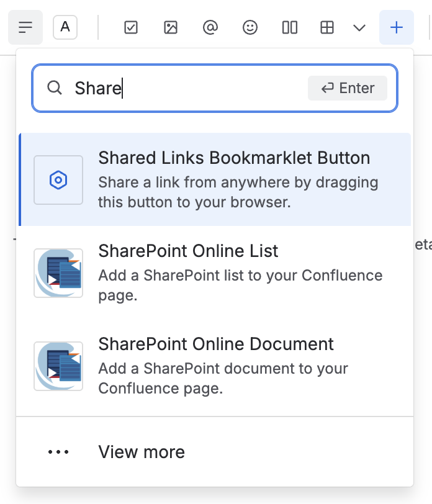Click the SharePoint Online List icon
432x504 pixels.
coord(58,273)
